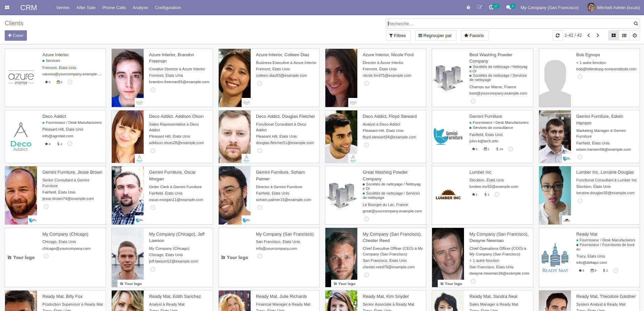The image size is (644, 311).
Task: Click activity clock on Chester Reed card
Action: point(366,275)
